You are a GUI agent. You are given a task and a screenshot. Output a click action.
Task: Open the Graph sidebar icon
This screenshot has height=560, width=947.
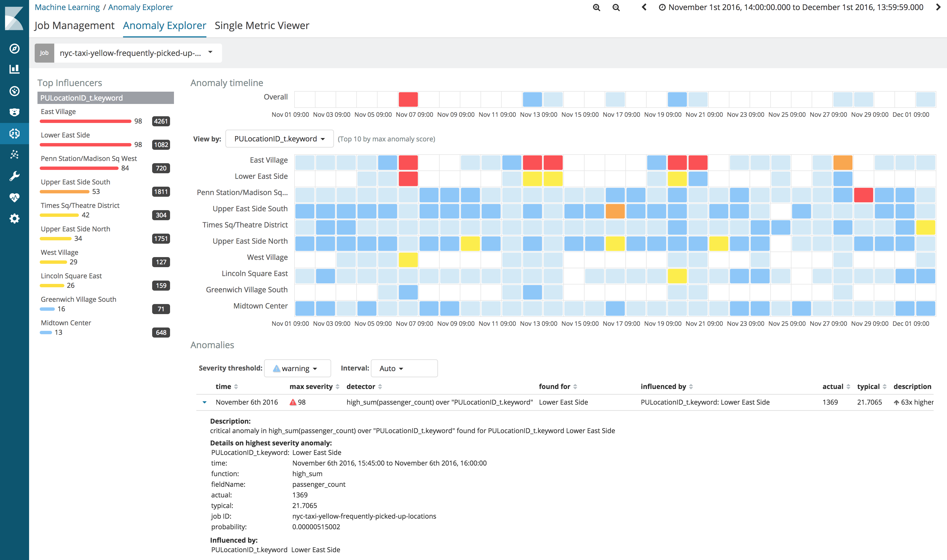pyautogui.click(x=14, y=155)
